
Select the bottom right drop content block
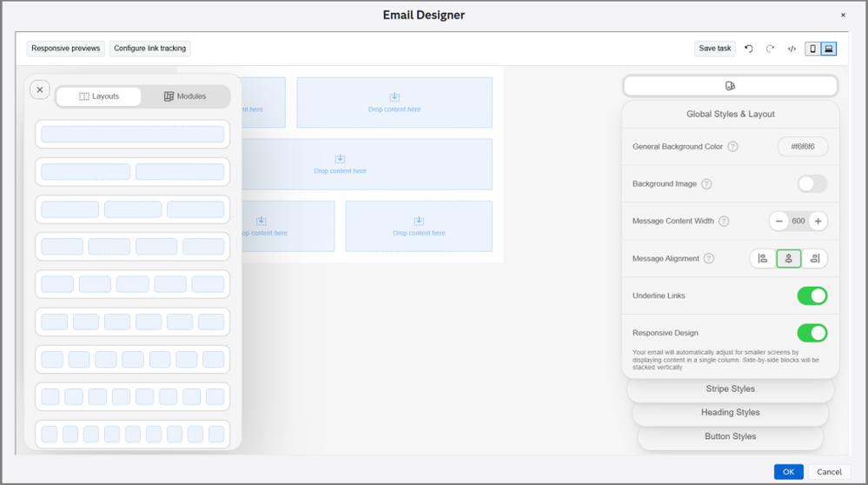point(419,227)
